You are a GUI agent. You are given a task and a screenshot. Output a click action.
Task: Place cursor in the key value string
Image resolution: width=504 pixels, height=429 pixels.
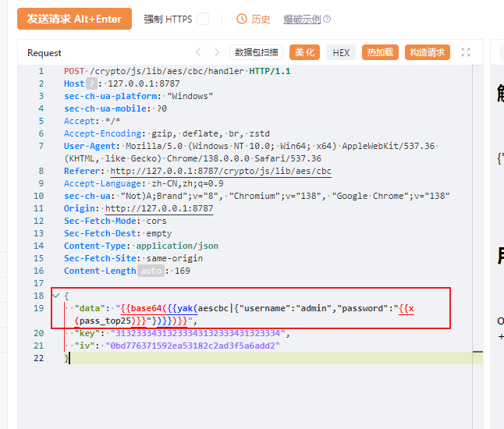tap(197, 333)
